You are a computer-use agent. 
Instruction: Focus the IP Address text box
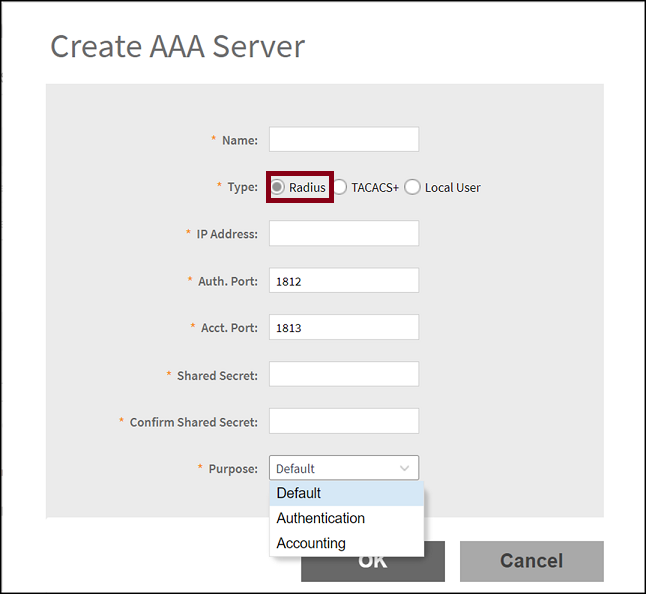pos(344,233)
